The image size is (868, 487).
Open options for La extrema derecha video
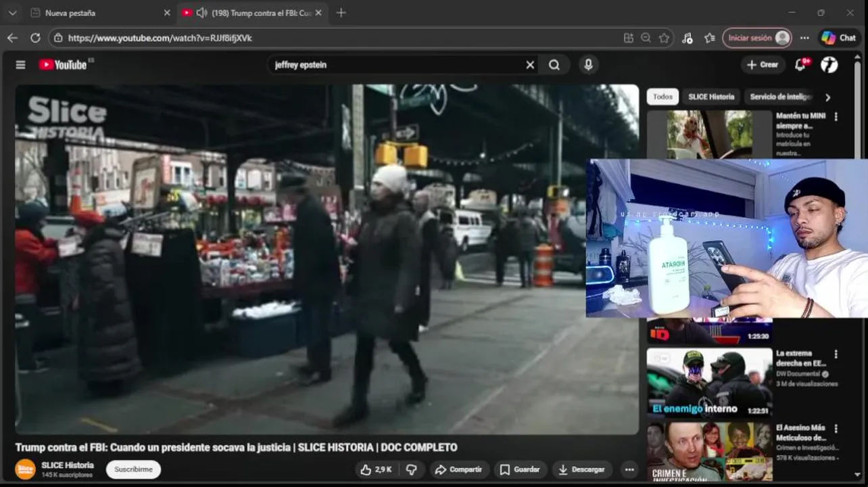(836, 354)
